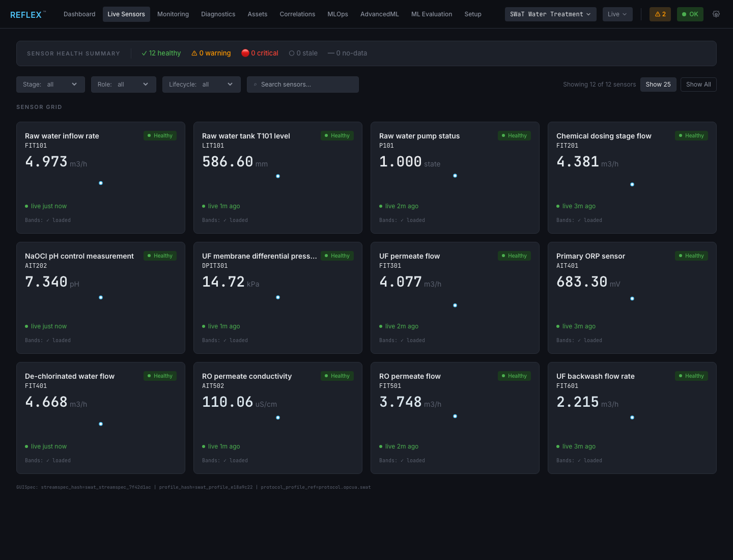Open the Assets tab
This screenshot has height=560, width=733.
258,14
